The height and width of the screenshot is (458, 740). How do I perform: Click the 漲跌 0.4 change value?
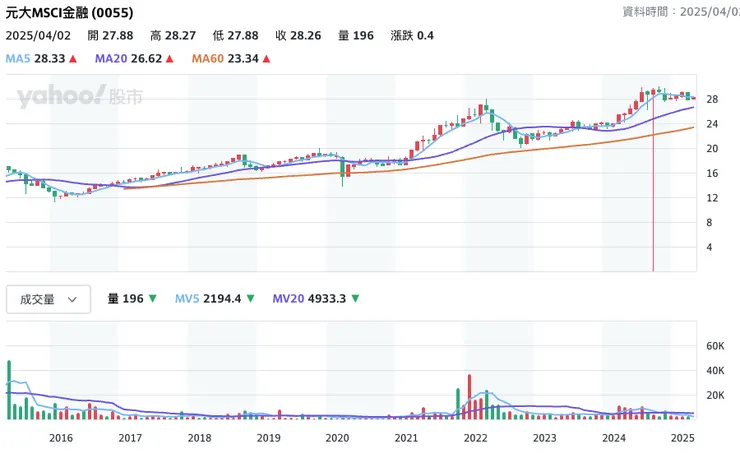pyautogui.click(x=412, y=35)
